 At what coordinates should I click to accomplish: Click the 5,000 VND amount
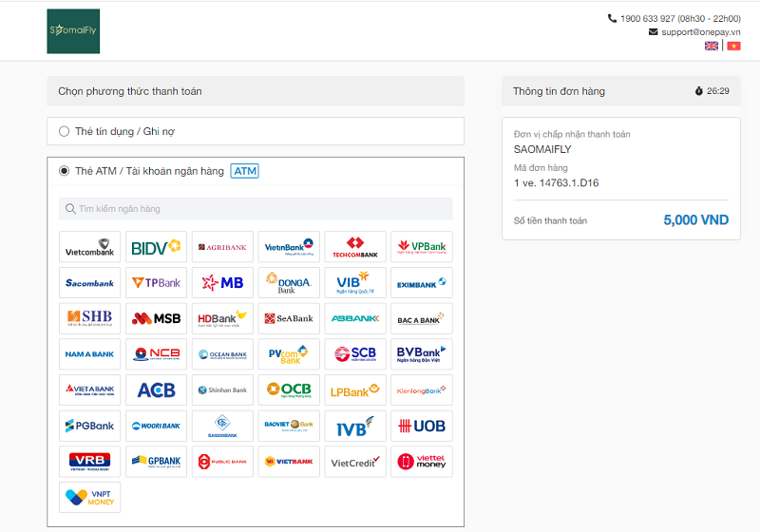[696, 220]
